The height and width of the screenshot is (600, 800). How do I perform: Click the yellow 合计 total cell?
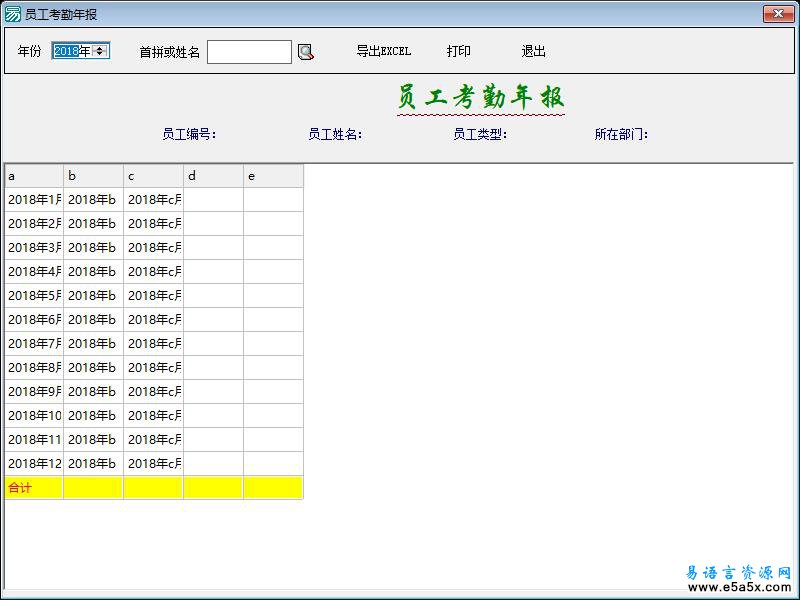tap(34, 487)
